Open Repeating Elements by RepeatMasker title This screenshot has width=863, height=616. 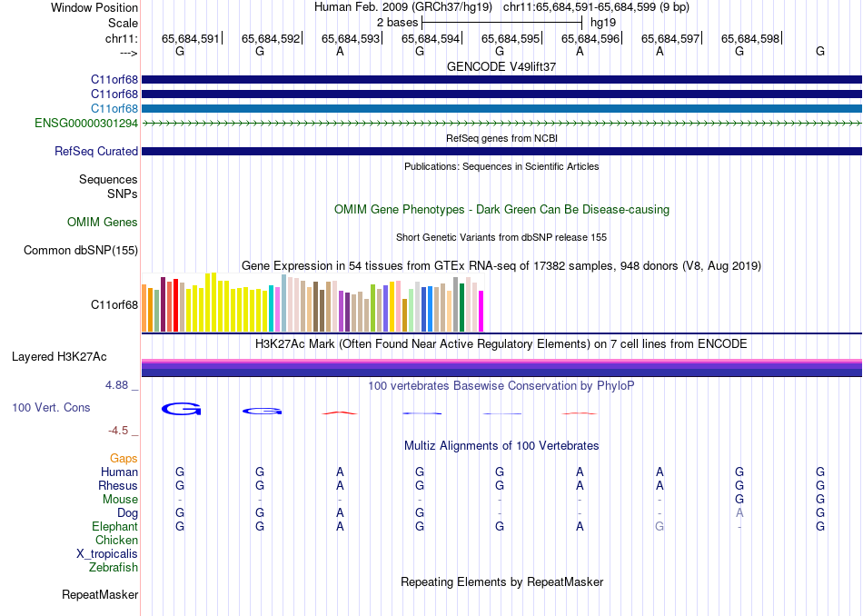click(x=501, y=582)
